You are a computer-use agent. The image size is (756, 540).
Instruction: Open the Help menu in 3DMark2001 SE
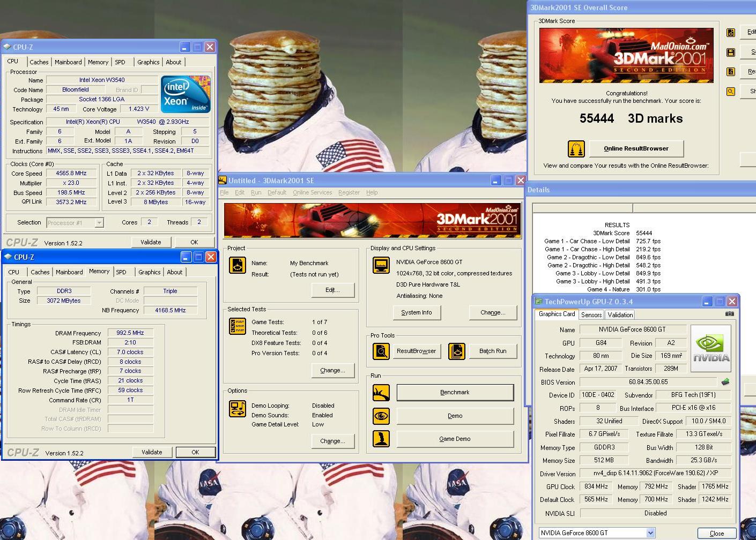pos(372,192)
